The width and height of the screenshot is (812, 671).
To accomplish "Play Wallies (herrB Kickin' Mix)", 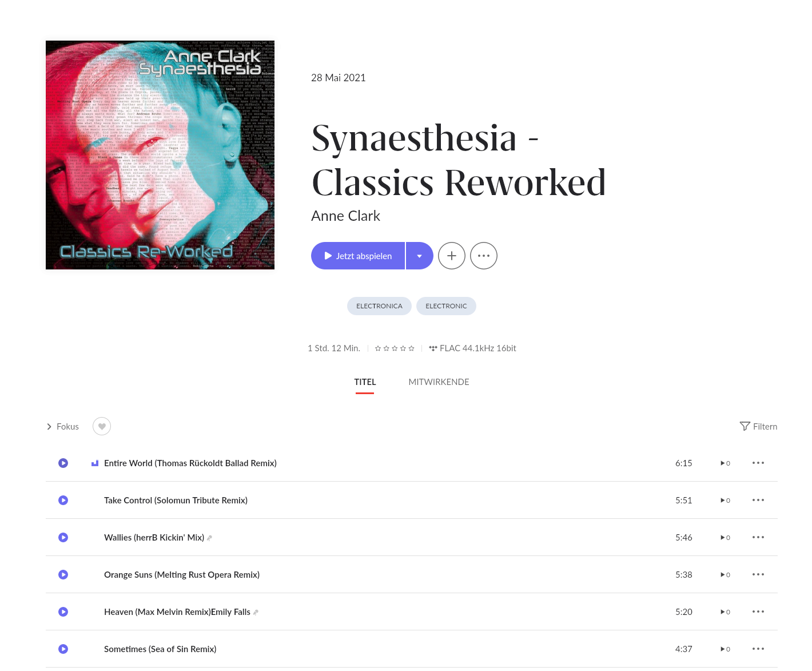I will 63,537.
